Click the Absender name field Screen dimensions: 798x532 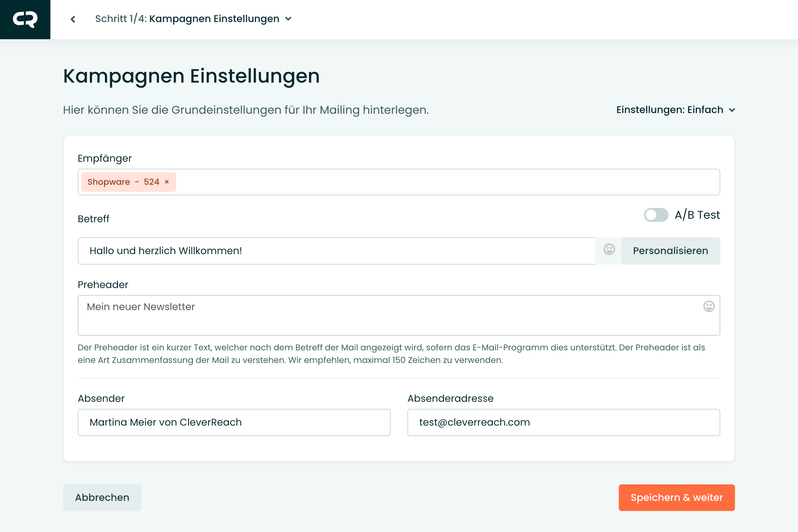[234, 422]
